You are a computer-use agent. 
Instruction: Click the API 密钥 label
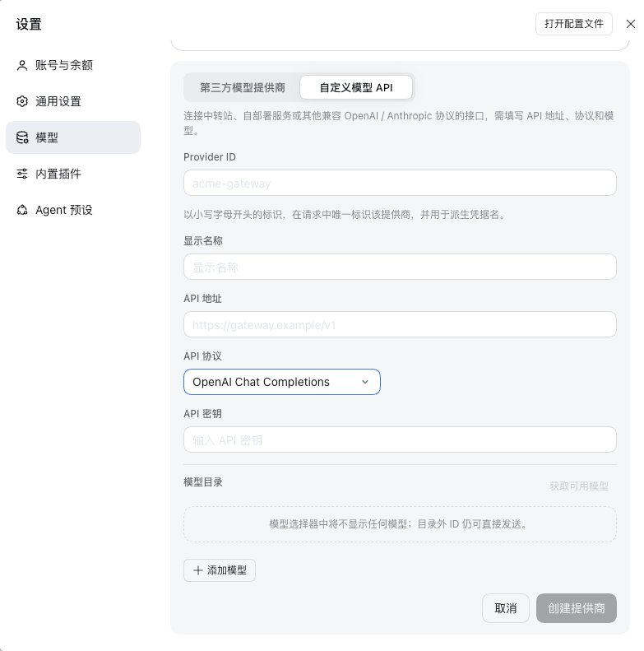(x=202, y=414)
